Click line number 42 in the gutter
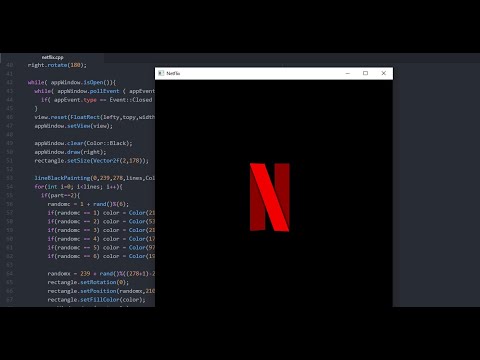 (x=10, y=82)
